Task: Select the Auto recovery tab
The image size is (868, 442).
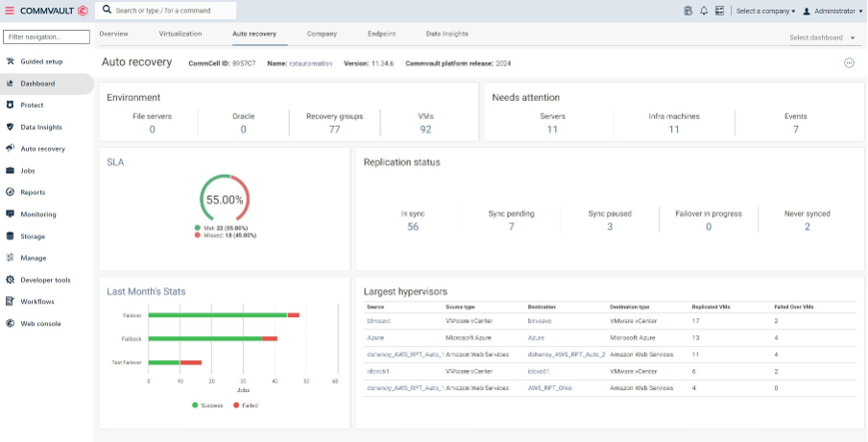Action: (x=254, y=34)
